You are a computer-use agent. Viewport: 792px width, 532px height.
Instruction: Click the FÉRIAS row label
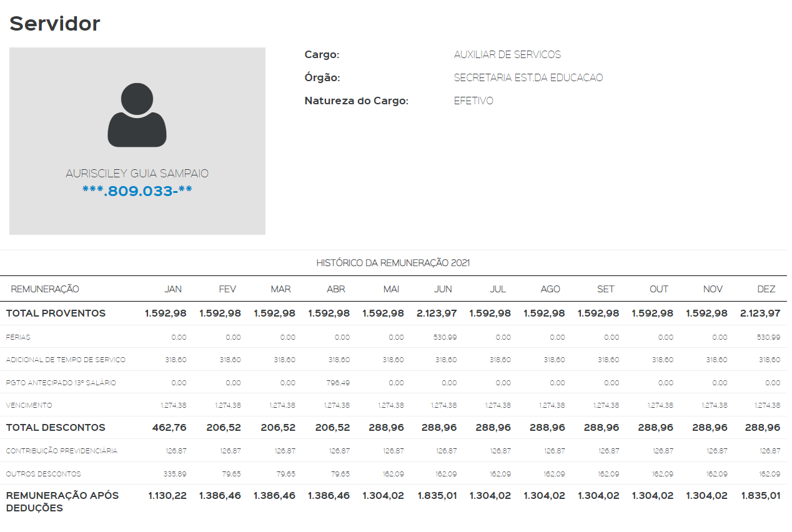point(18,337)
